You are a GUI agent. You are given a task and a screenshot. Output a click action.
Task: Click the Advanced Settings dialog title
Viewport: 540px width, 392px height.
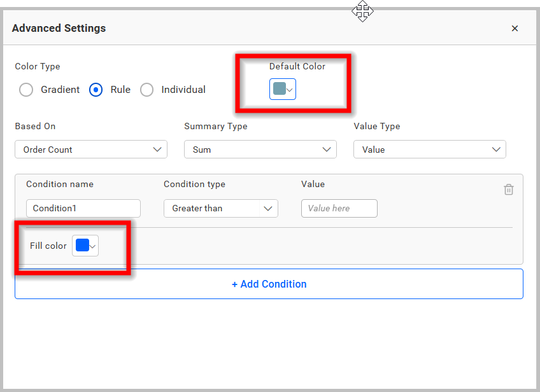[x=59, y=28]
